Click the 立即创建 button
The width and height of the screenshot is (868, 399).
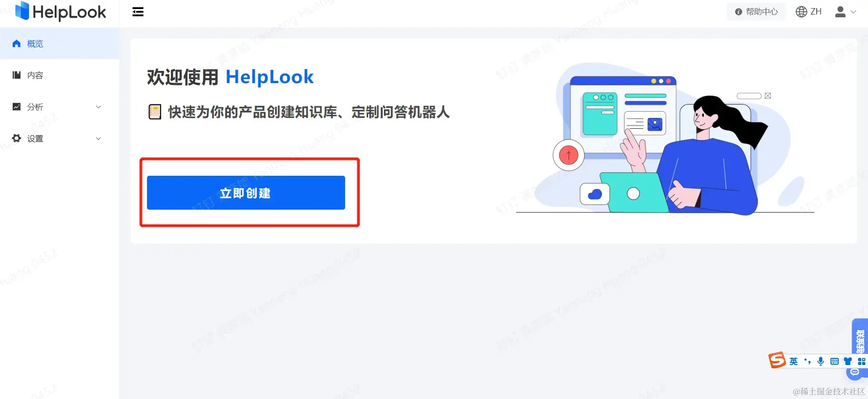[x=246, y=193]
